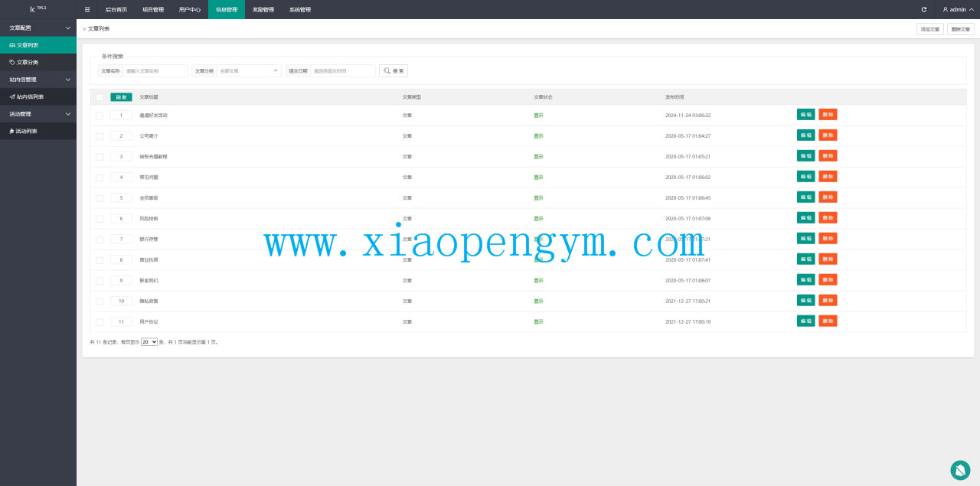
Task: Open 系统管理 top menu
Action: point(300,9)
